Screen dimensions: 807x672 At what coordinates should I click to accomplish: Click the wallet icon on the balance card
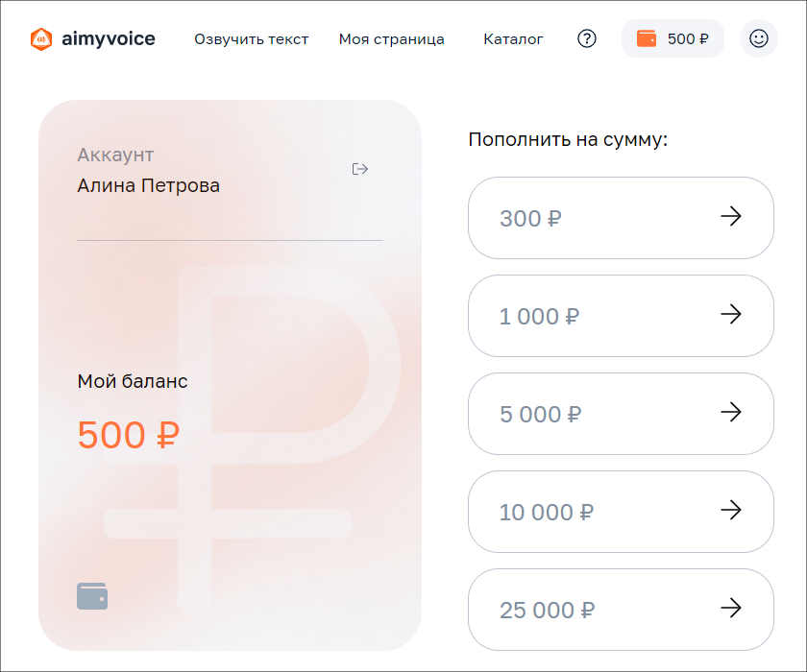(92, 595)
